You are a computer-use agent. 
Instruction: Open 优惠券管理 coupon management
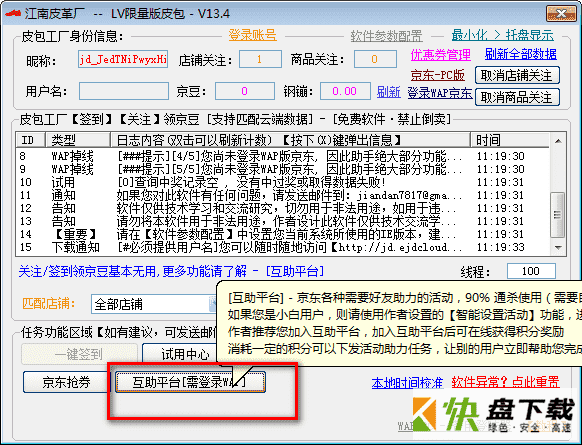(441, 55)
